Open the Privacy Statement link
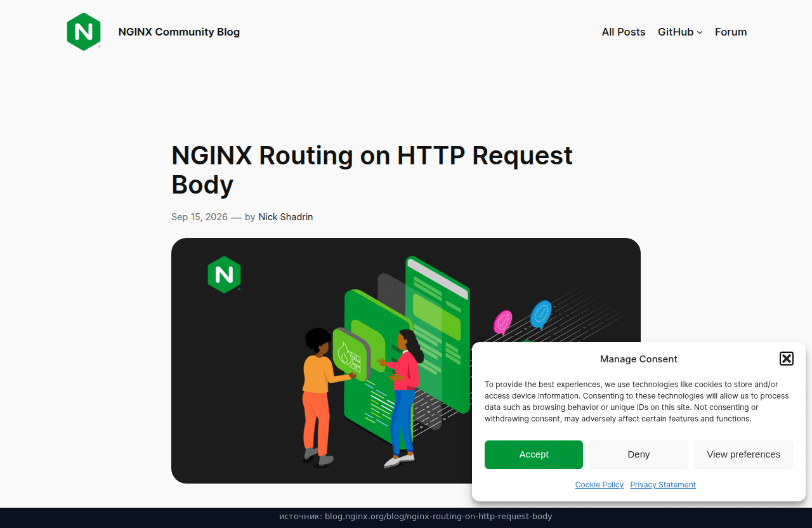 663,484
